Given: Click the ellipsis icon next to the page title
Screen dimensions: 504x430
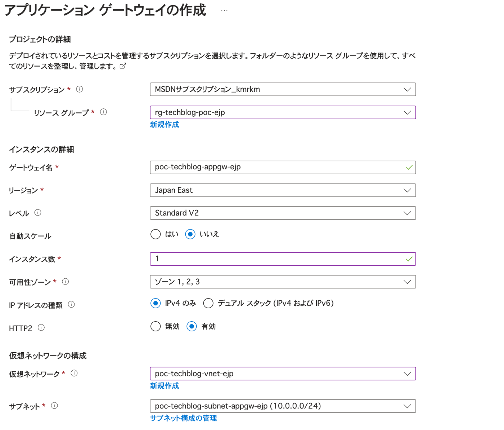Looking at the screenshot, I should click(224, 10).
